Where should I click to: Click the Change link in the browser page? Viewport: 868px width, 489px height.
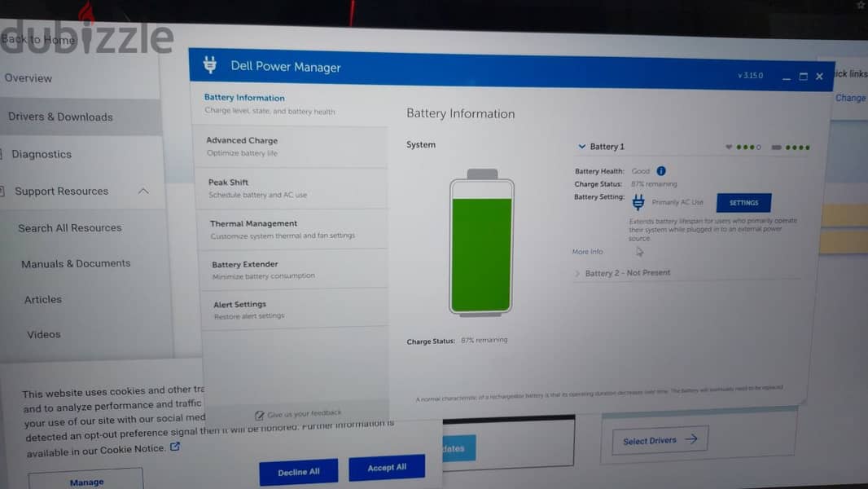[x=850, y=98]
